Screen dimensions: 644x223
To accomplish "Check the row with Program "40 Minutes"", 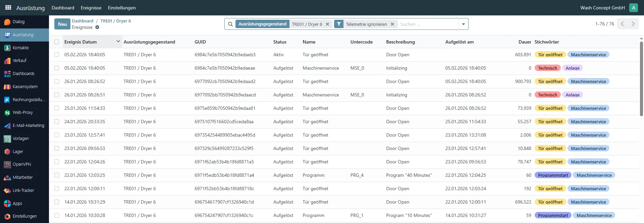I will click(x=57, y=175).
